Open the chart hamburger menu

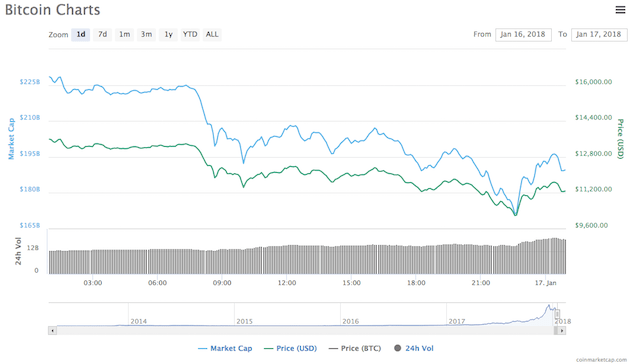[620, 10]
